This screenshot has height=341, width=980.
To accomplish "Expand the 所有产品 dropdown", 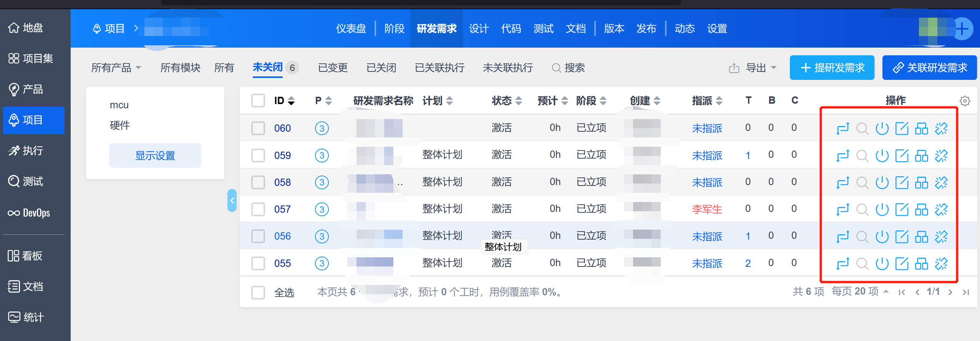I will [116, 68].
